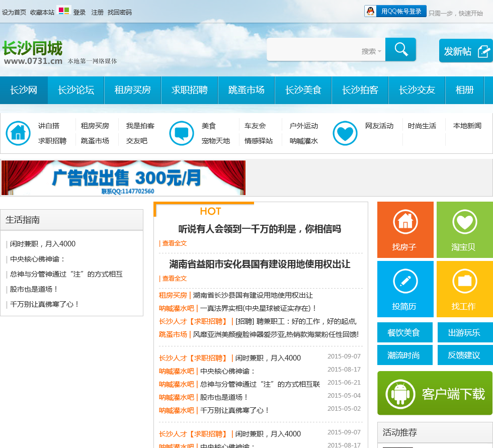Click the Android 客户端下载 banner
This screenshot has height=448, width=493.
(435, 393)
